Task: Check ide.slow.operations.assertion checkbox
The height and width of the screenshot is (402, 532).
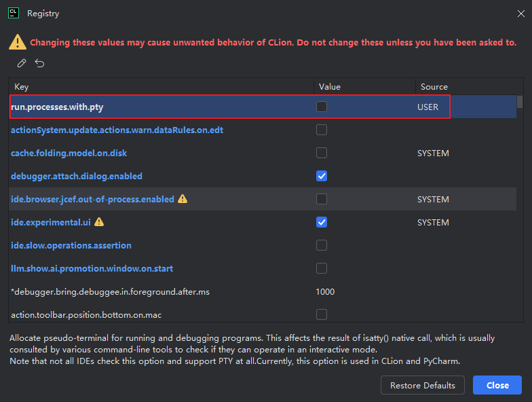Action: click(322, 245)
